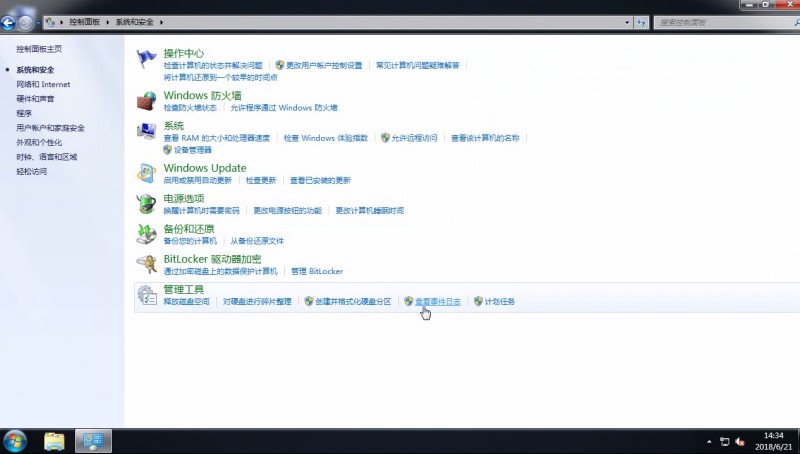Viewport: 800px width, 454px height.
Task: Click the Back navigation arrow
Action: tap(8, 22)
